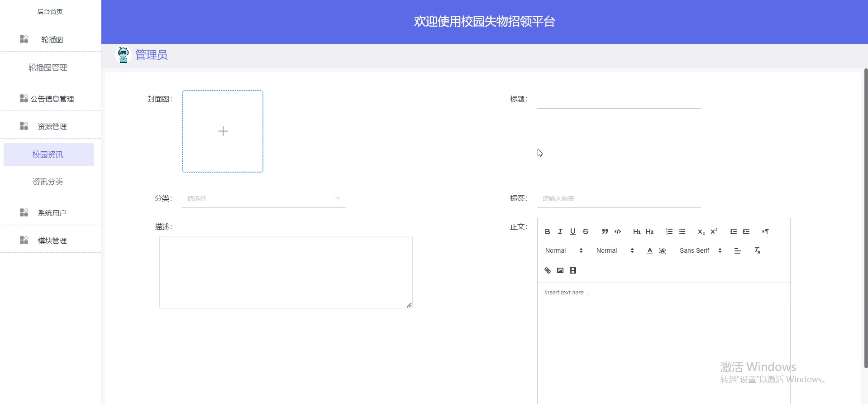
Task: Create a bulleted list
Action: click(x=682, y=231)
